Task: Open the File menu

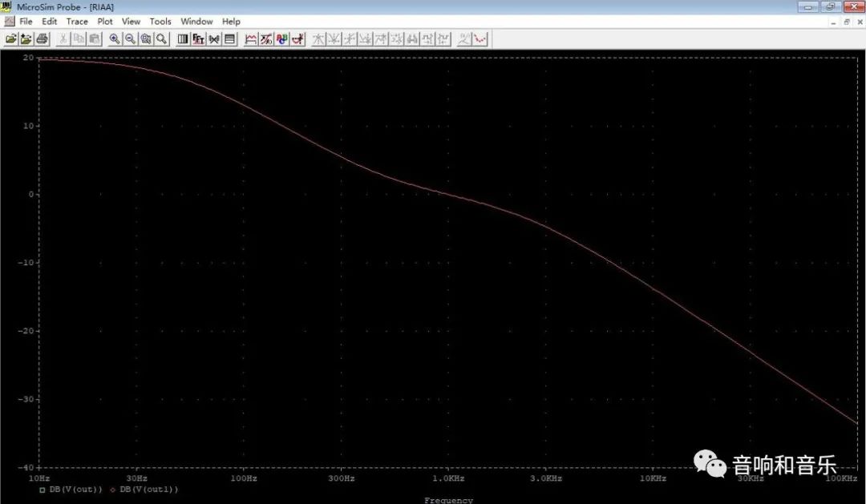Action: click(26, 22)
